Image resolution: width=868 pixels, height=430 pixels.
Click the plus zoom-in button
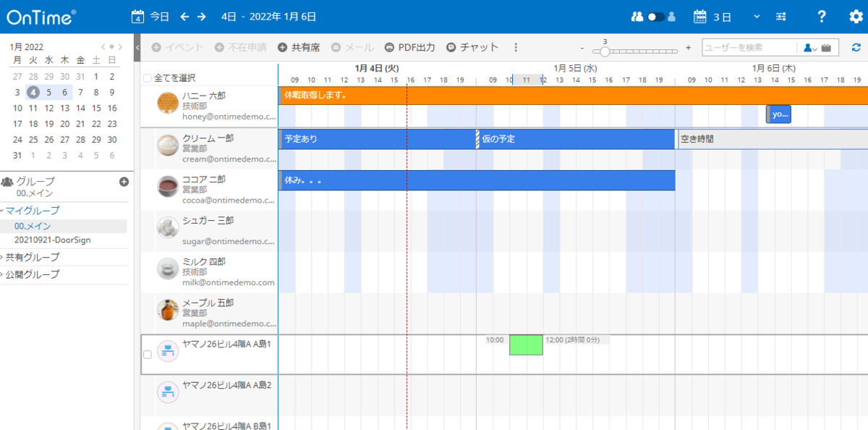tap(689, 48)
